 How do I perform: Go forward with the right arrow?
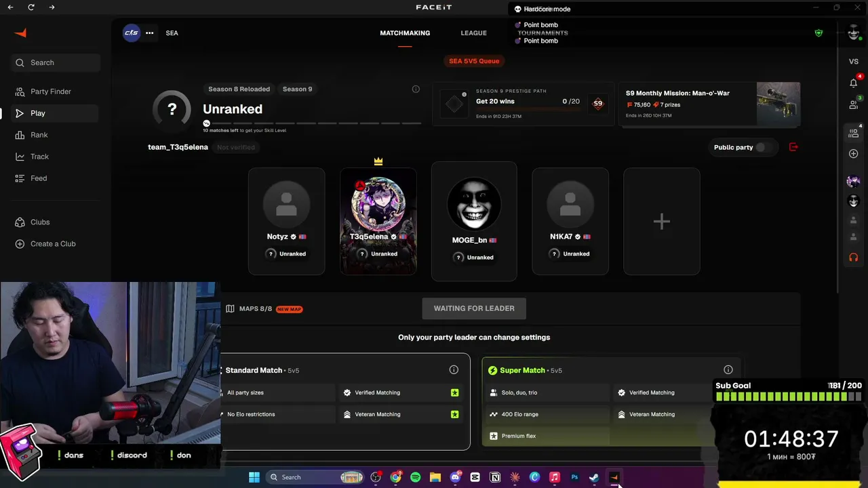pyautogui.click(x=52, y=7)
